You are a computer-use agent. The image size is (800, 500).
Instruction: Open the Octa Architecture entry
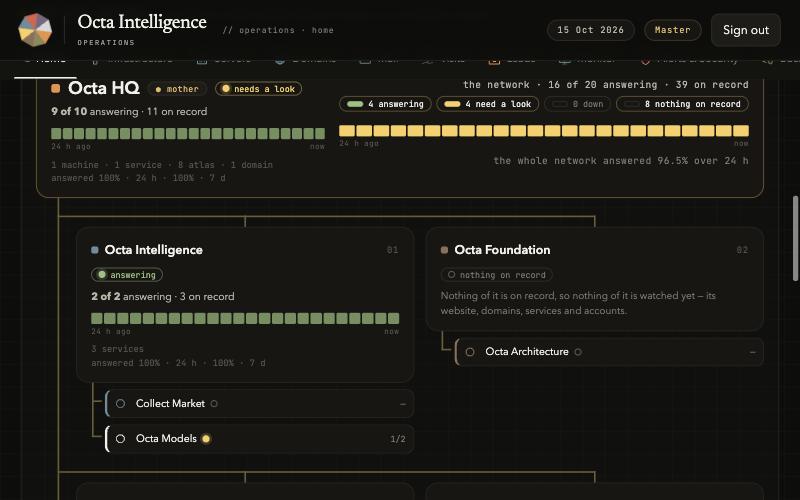(x=609, y=352)
